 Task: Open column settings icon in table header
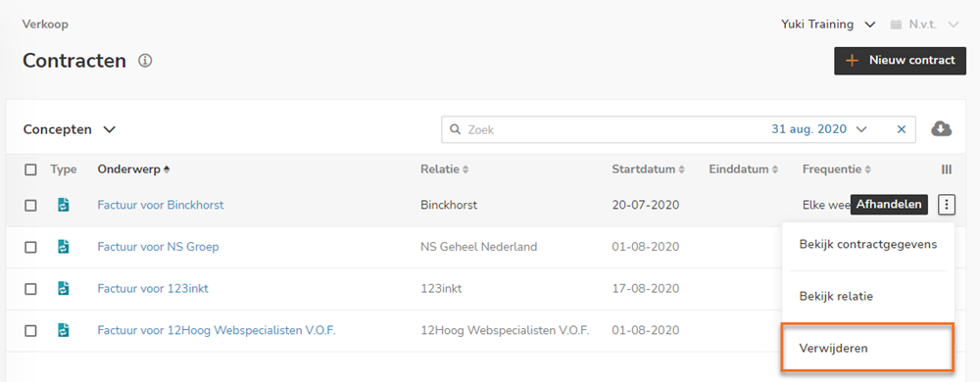pos(947,169)
